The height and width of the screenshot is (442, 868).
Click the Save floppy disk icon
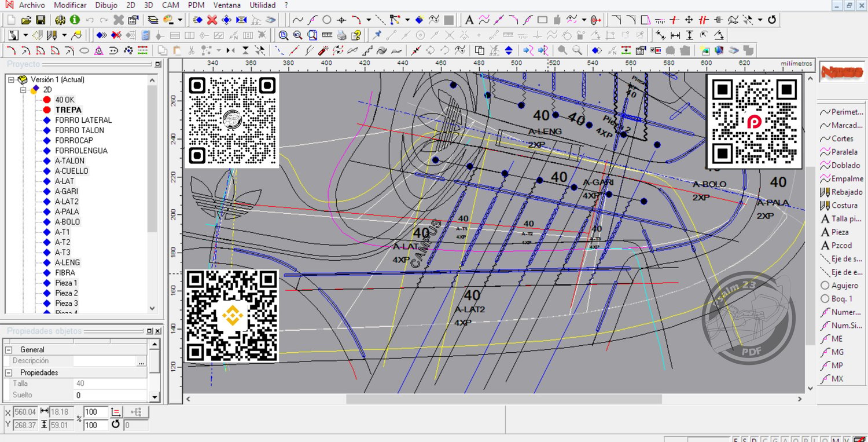click(x=41, y=20)
